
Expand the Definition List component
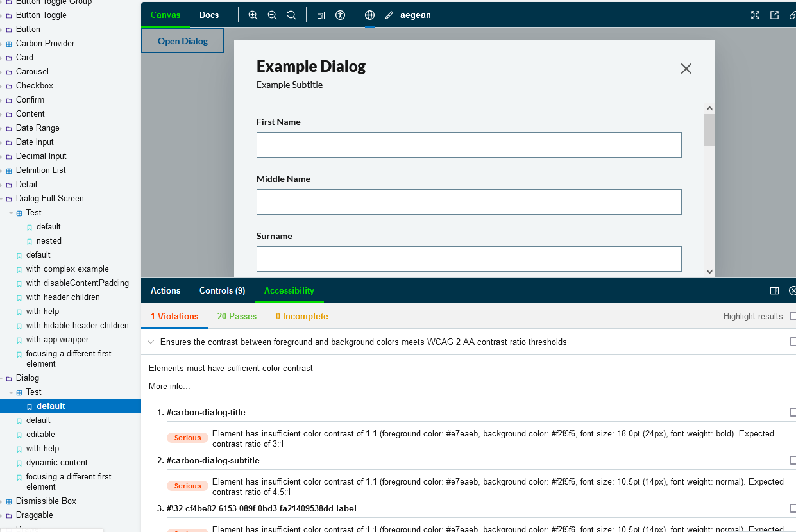(x=2, y=170)
